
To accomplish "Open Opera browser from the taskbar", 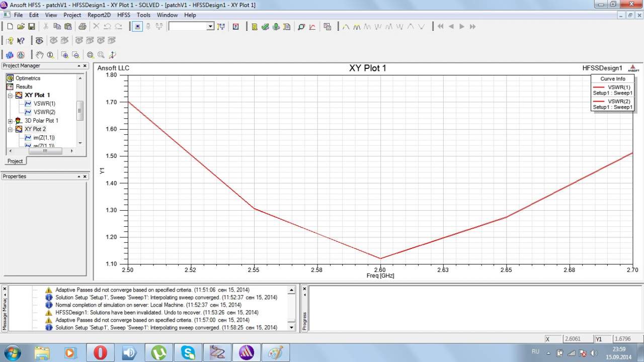I will pos(100,352).
